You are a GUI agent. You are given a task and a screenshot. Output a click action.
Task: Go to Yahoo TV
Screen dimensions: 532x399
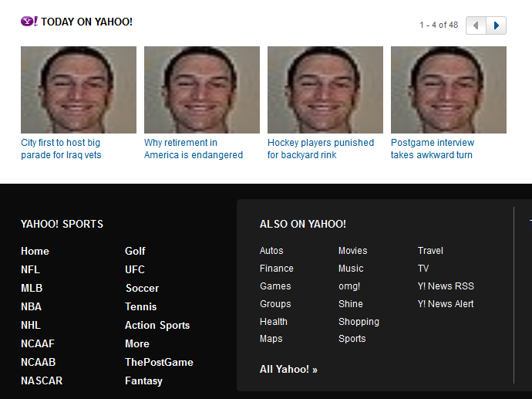tap(423, 269)
